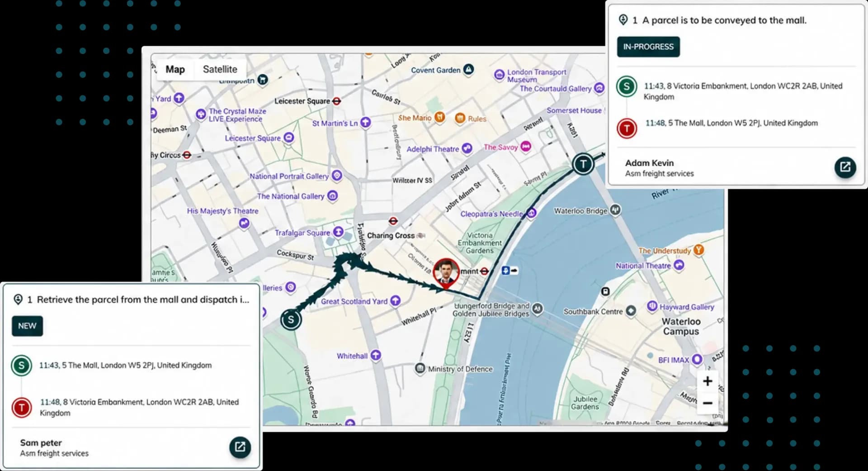Click the S start marker on map
This screenshot has width=868, height=471.
click(x=291, y=319)
